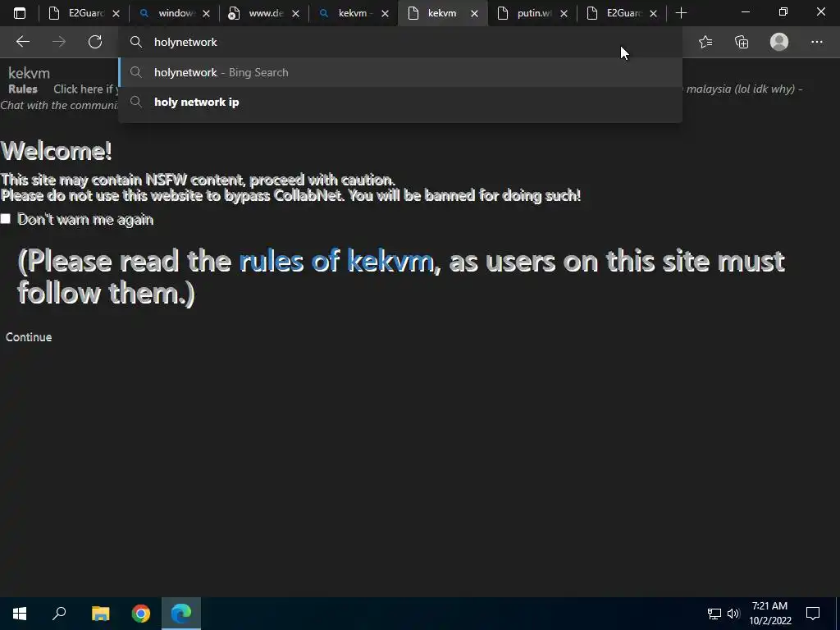This screenshot has width=840, height=630.
Task: Open the browser profile avatar
Action: coord(779,42)
